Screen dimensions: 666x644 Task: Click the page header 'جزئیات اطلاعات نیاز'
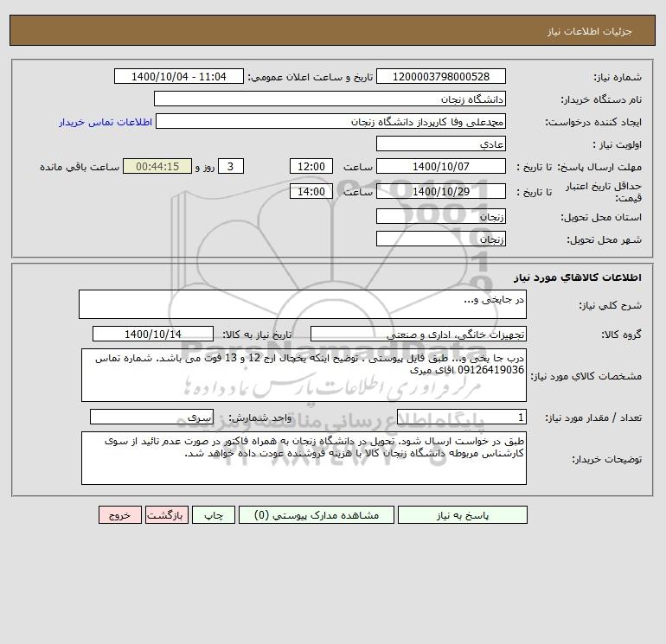pyautogui.click(x=590, y=31)
